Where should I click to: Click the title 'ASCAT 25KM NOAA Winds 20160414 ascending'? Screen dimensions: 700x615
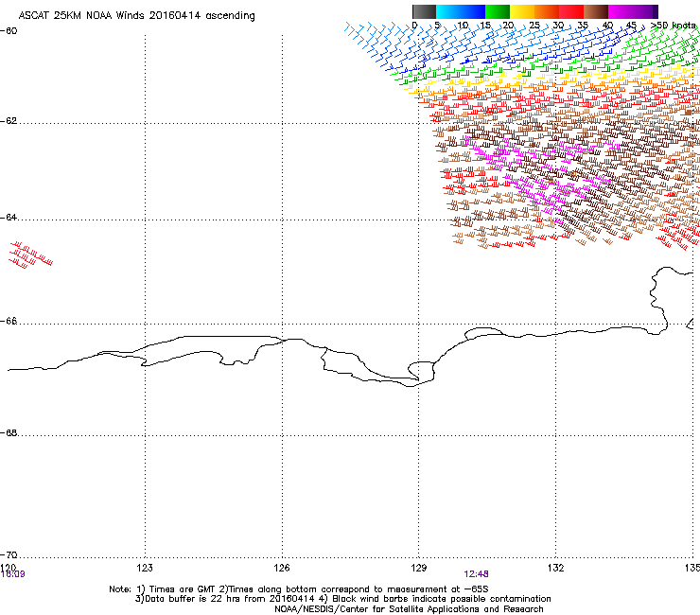(136, 16)
